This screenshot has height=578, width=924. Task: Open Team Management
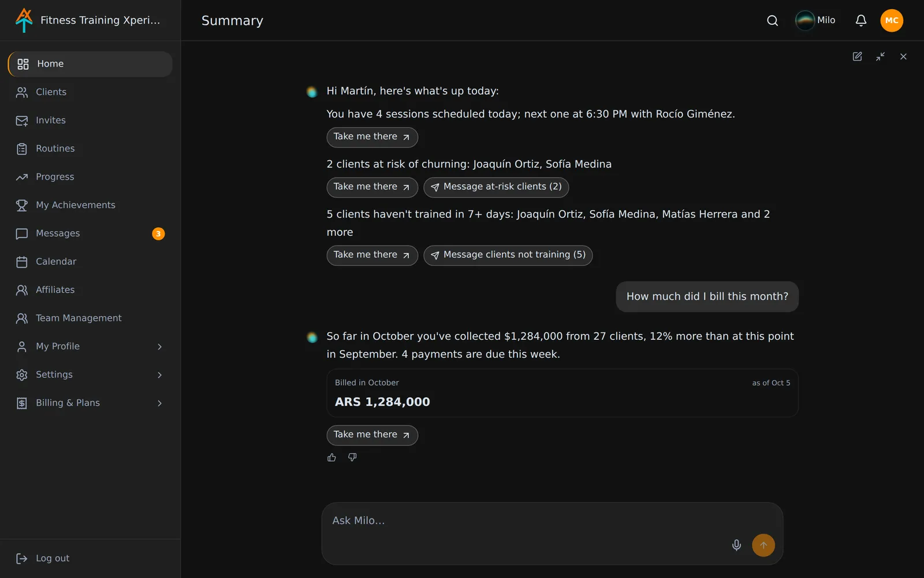(90, 318)
